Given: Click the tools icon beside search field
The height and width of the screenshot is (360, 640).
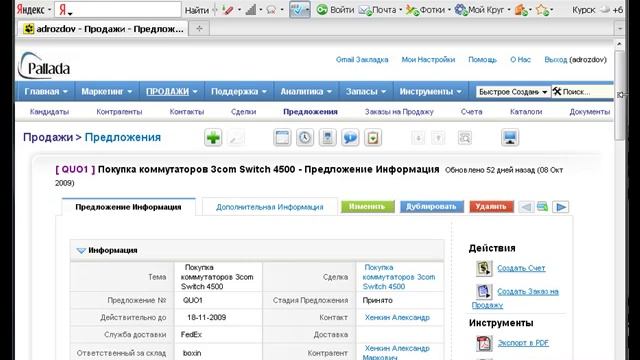Looking at the screenshot, I should point(557,91).
